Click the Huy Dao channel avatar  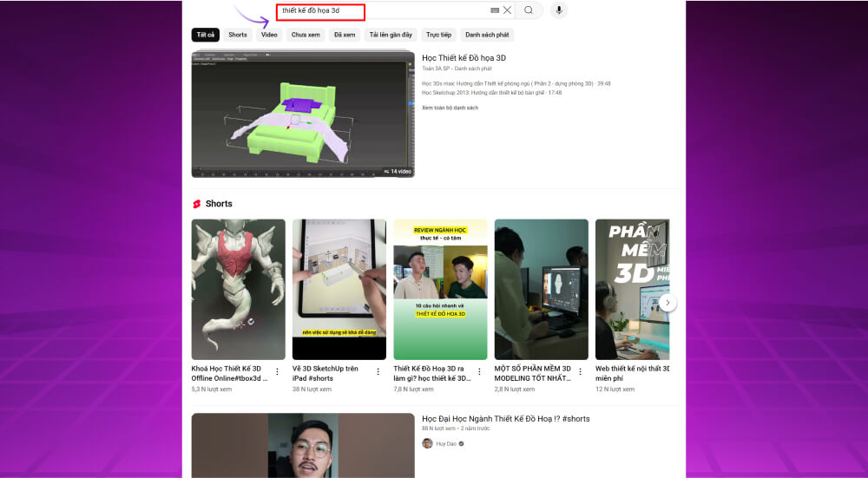click(427, 443)
